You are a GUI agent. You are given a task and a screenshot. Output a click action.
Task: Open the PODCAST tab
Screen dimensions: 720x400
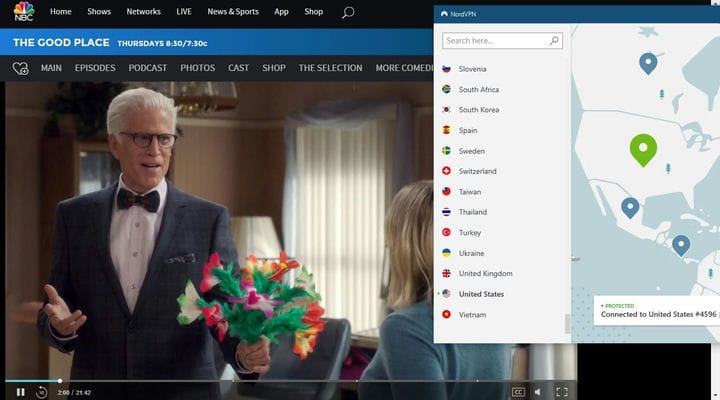click(x=148, y=68)
